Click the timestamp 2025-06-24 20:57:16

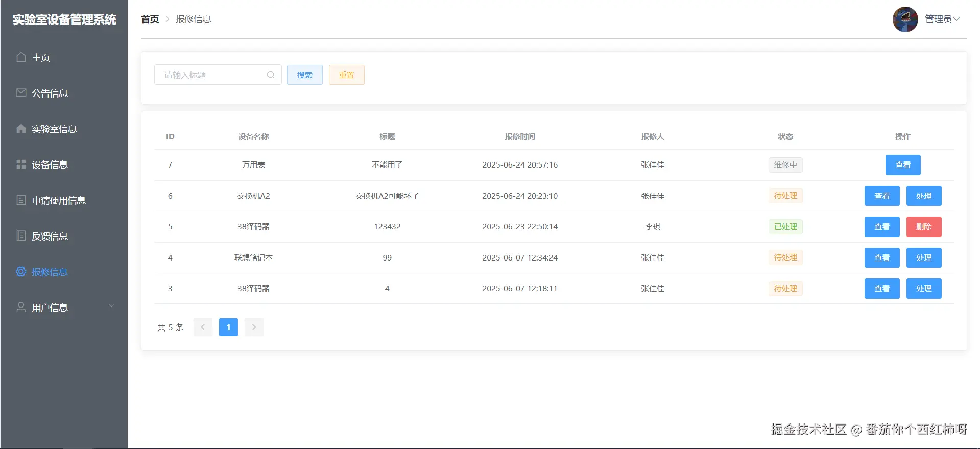[520, 165]
